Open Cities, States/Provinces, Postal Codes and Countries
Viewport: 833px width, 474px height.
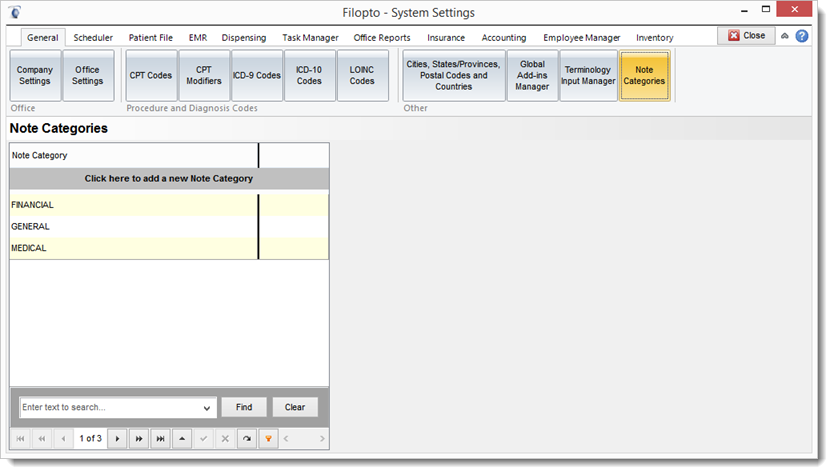pos(454,75)
